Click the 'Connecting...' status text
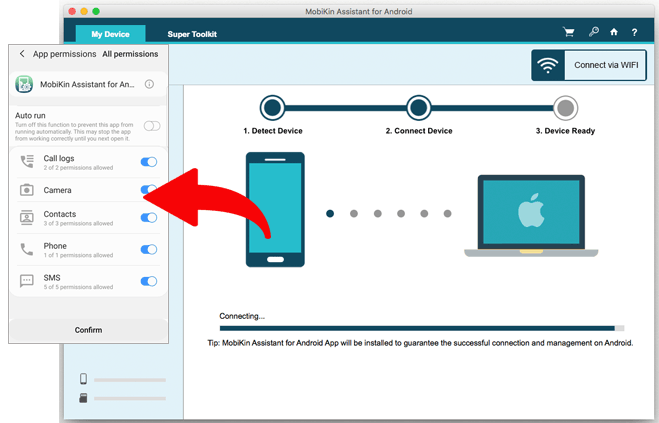Screen dimensions: 659x423 point(242,316)
